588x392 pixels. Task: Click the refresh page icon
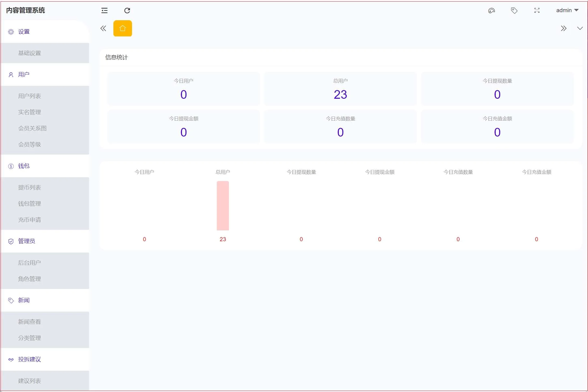(x=127, y=11)
